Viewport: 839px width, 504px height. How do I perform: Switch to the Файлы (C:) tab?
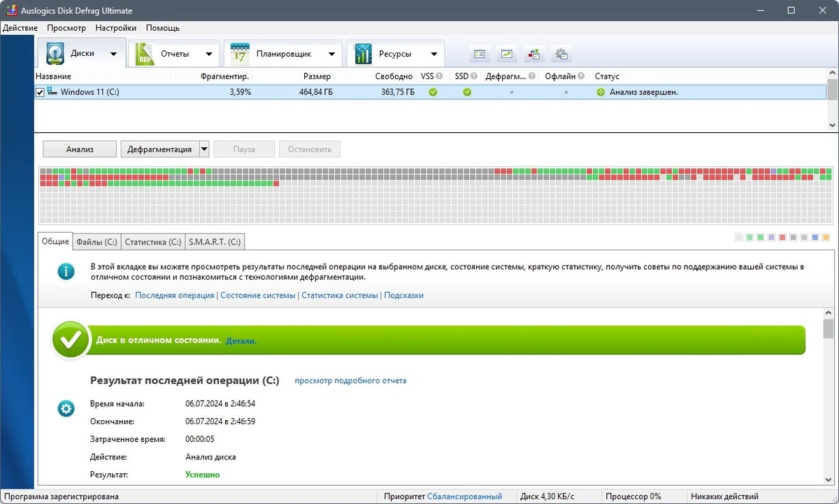click(x=96, y=242)
